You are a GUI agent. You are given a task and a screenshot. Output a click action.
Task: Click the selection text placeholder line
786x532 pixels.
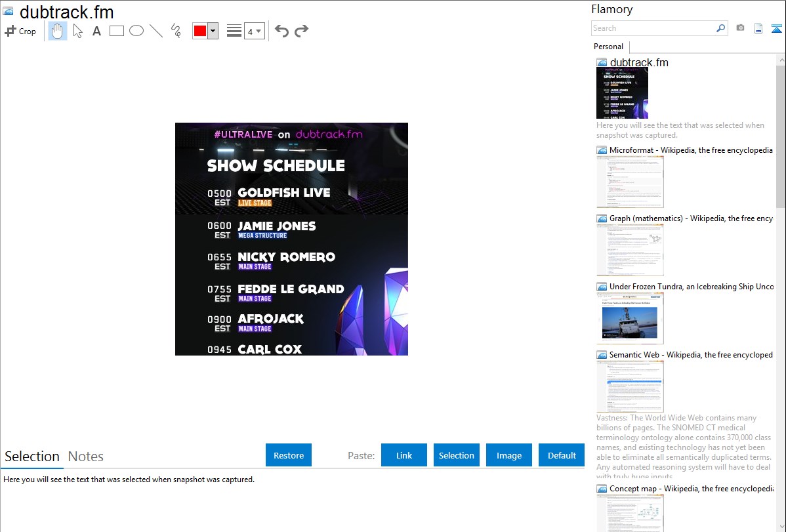(x=129, y=480)
